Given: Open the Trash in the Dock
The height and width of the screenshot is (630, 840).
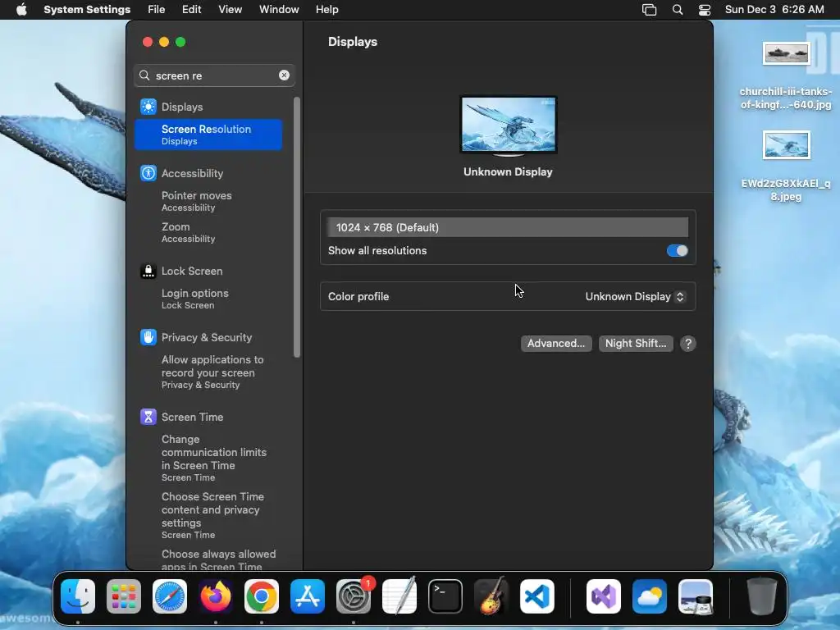Looking at the screenshot, I should click(762, 596).
